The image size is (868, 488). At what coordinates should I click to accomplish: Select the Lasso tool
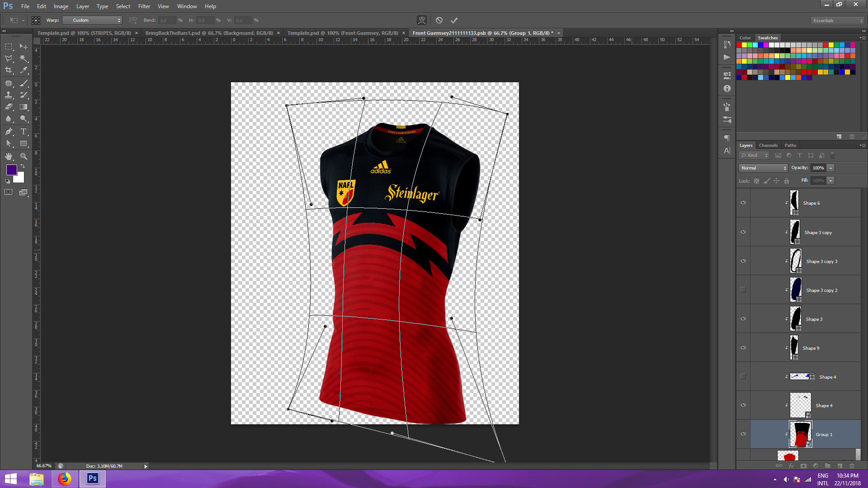[x=9, y=58]
